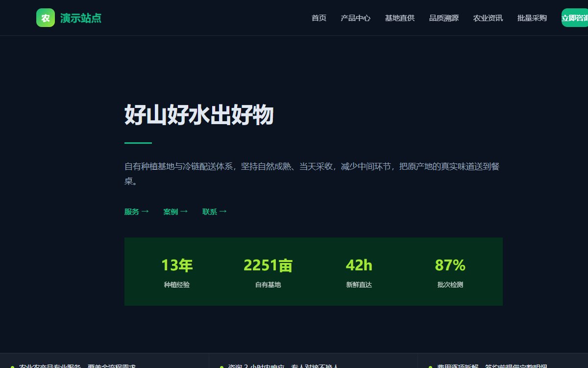Click the 农业农产品专业服务 feature strip text

77,366
